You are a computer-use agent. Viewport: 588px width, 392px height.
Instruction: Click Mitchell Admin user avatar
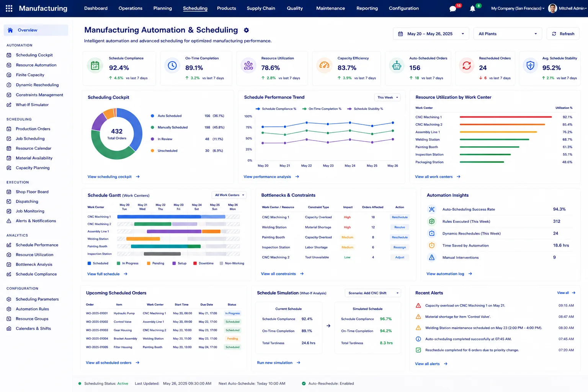click(552, 8)
